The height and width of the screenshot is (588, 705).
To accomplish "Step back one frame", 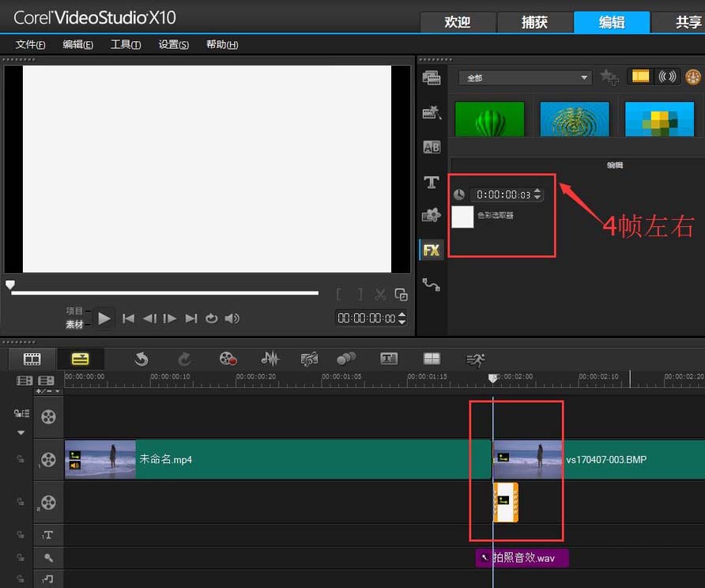I will point(149,318).
